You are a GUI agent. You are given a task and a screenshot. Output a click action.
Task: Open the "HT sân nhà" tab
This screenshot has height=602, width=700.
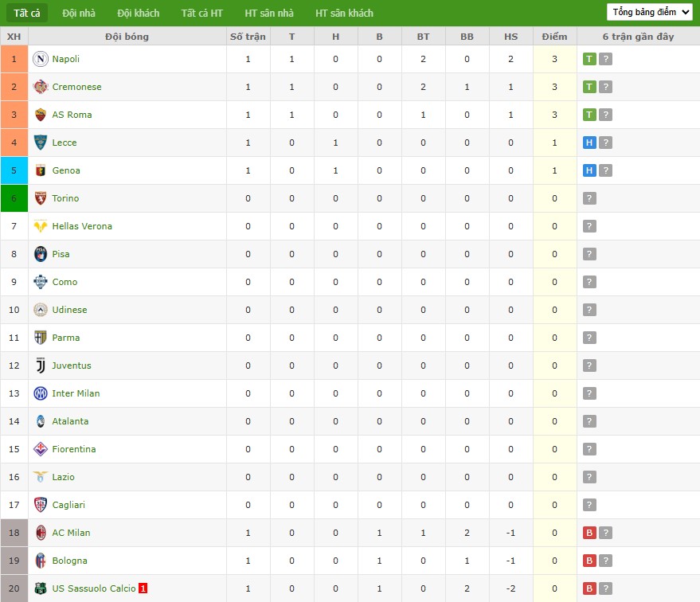coord(269,13)
